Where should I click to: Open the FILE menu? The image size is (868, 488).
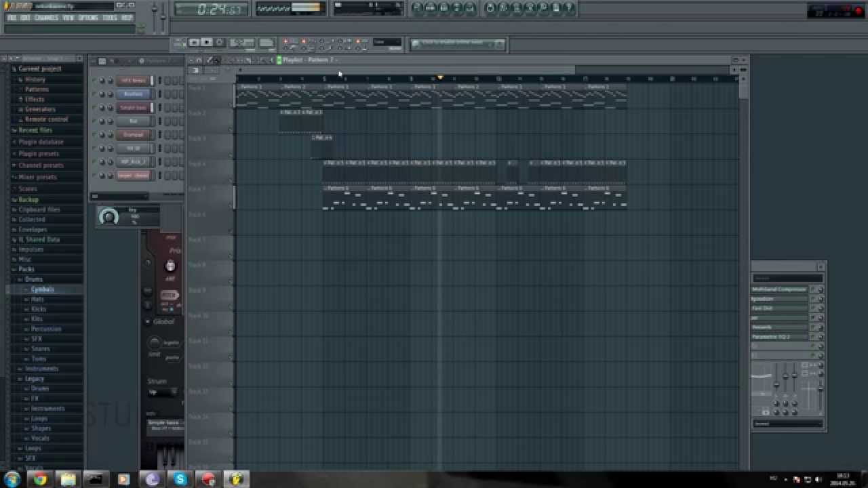(12, 18)
